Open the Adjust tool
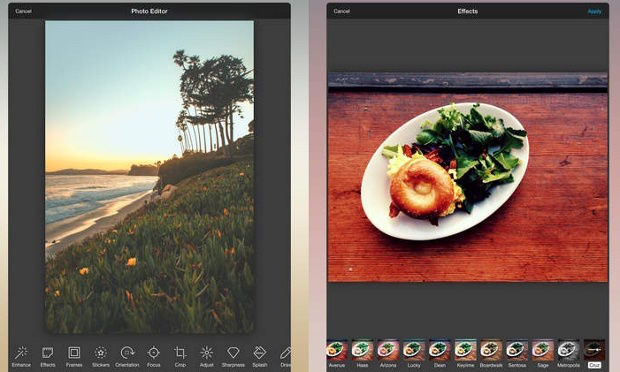 tap(206, 356)
